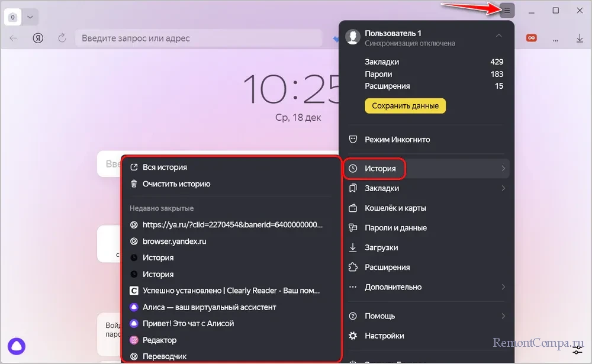The width and height of the screenshot is (592, 364).
Task: Click the passwords and data icon
Action: tap(353, 228)
